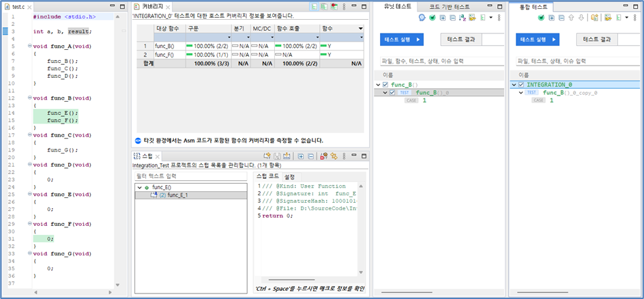
Task: Click collapse all icon in 유닛 테스트 toolbar
Action: 452,18
